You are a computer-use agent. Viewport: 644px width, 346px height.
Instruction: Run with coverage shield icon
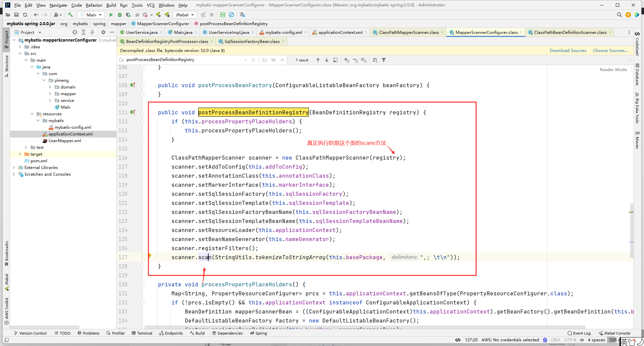(x=128, y=15)
